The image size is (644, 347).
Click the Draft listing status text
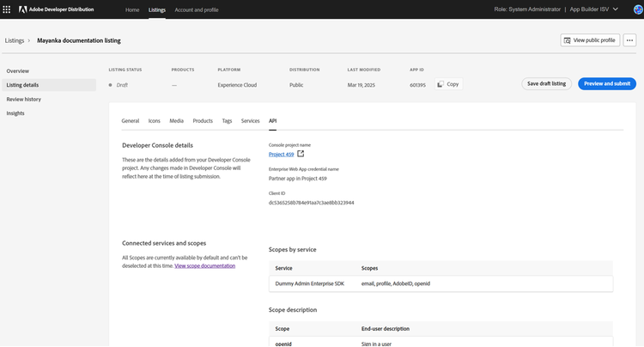[x=122, y=85]
